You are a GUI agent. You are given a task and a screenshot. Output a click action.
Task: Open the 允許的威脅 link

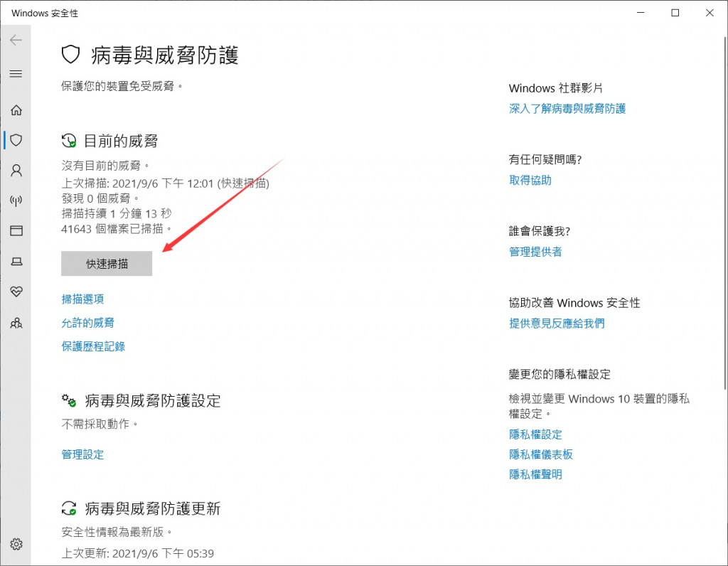[x=87, y=323]
